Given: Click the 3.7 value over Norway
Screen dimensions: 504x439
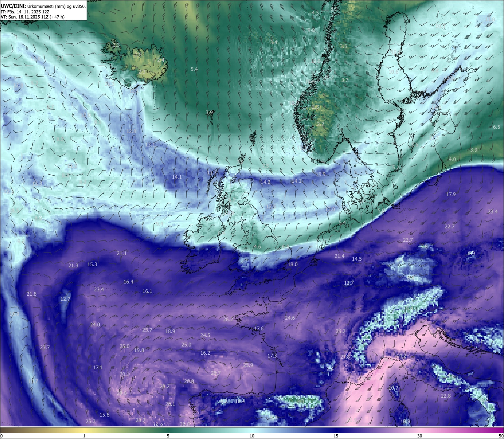Looking at the screenshot, I should [x=345, y=80].
